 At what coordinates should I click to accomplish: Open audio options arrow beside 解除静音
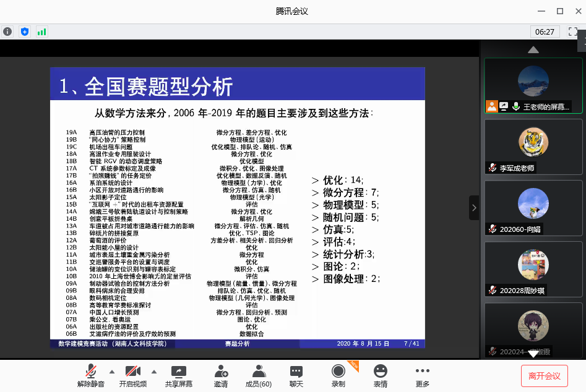(x=112, y=372)
